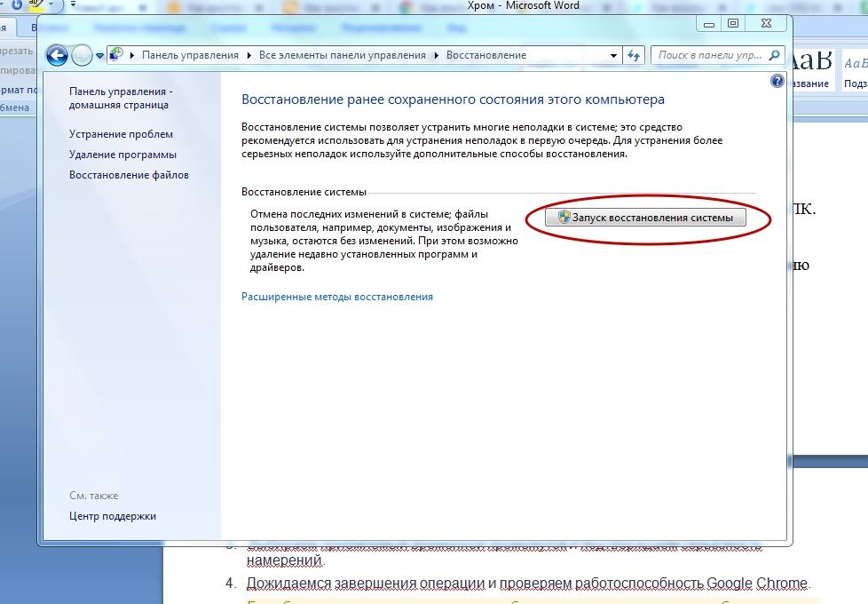Close the Control Panel window

766,23
